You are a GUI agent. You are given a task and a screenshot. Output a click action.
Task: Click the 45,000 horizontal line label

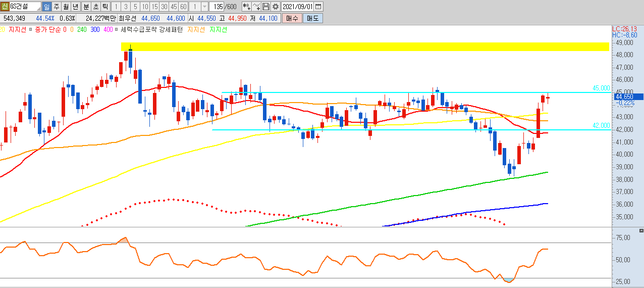point(601,88)
